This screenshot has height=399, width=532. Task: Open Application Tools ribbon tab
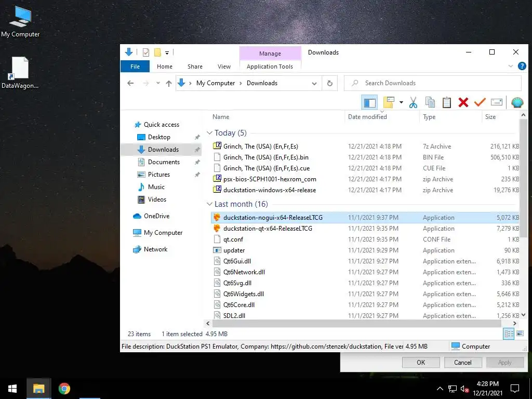pyautogui.click(x=270, y=66)
